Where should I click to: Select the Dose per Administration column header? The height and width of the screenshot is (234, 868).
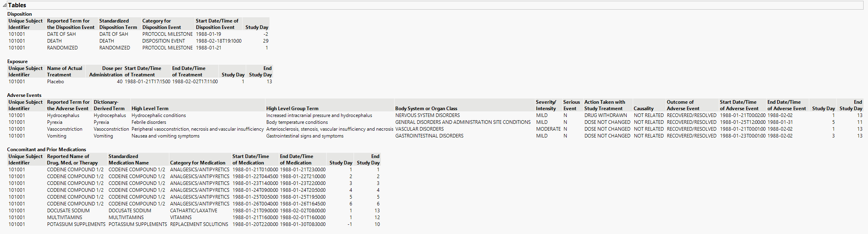(x=105, y=72)
